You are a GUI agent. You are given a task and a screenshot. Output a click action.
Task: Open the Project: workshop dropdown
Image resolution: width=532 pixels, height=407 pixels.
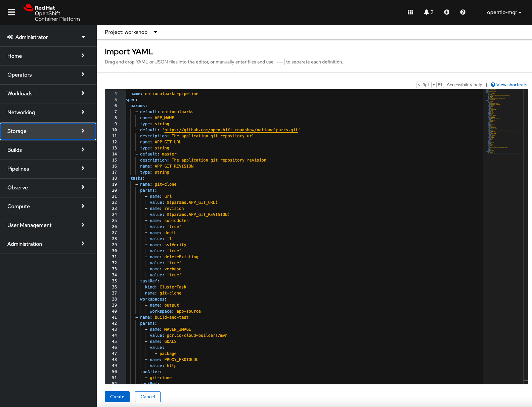pyautogui.click(x=131, y=32)
